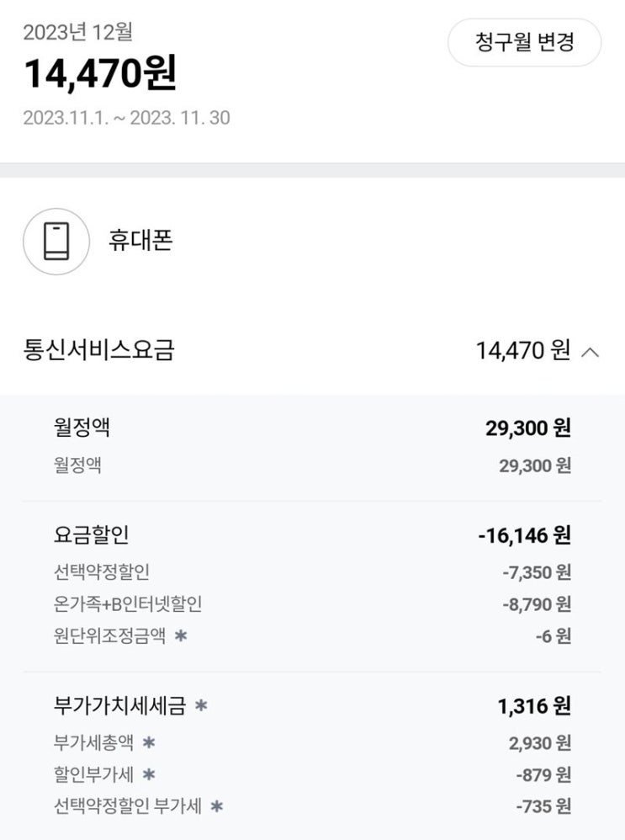The width and height of the screenshot is (625, 840).
Task: Tap the asterisk after 선택약정할인 부가세
Action: point(217,806)
